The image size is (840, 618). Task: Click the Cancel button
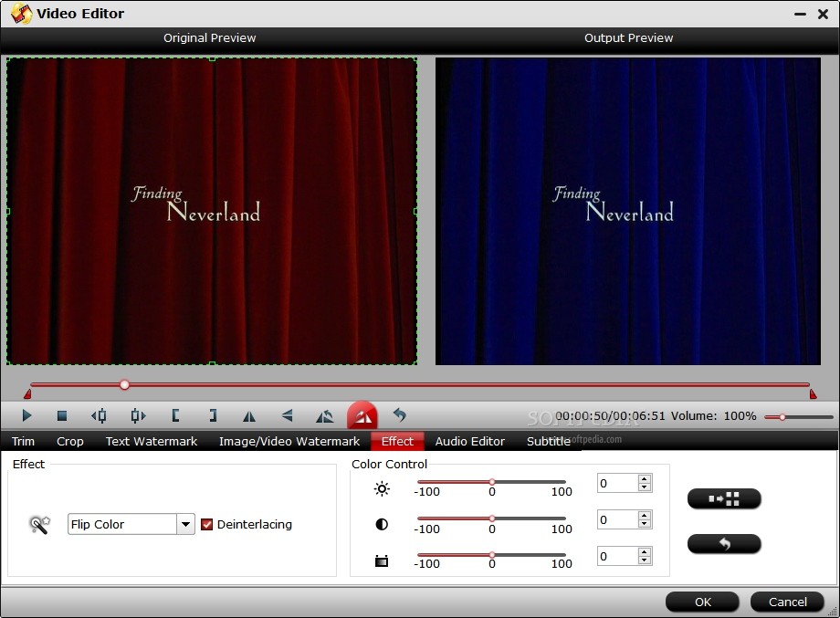(x=787, y=602)
